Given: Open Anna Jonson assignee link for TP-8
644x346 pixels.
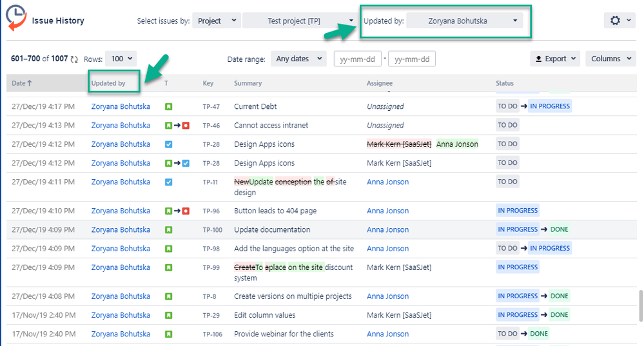Looking at the screenshot, I should pos(387,296).
